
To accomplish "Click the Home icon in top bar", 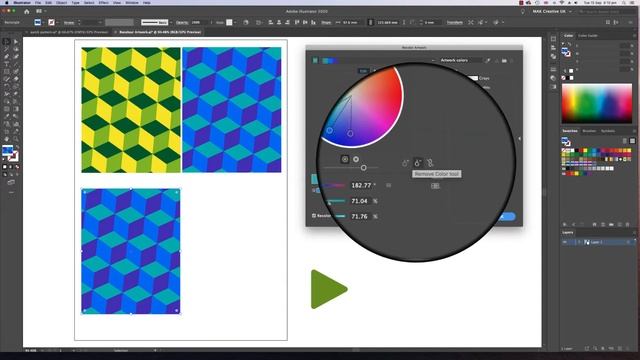I will point(27,11).
